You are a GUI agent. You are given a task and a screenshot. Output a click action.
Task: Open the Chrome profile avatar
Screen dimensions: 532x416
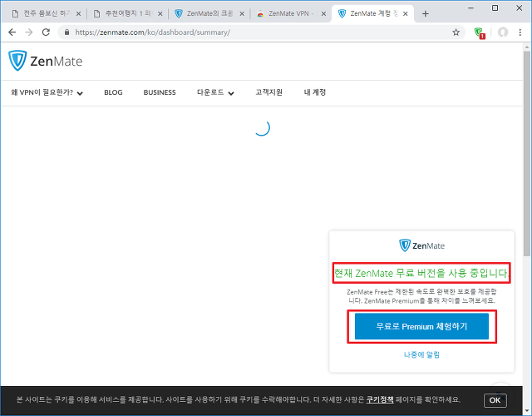pos(502,32)
